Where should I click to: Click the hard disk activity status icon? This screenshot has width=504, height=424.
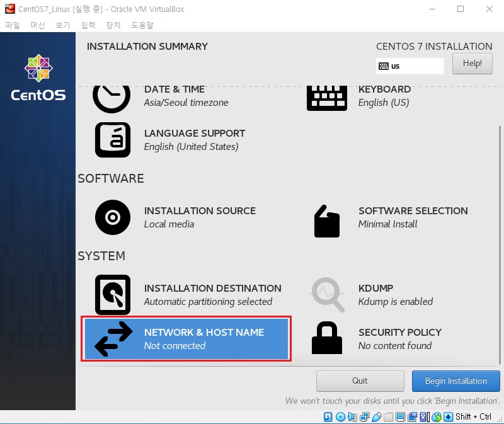tap(328, 417)
